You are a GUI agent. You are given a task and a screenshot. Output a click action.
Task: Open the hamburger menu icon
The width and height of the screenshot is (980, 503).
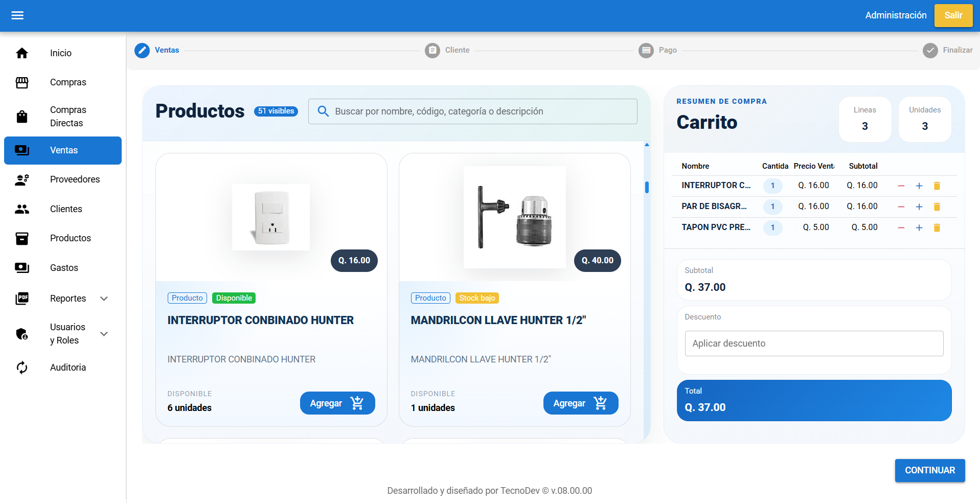17,15
